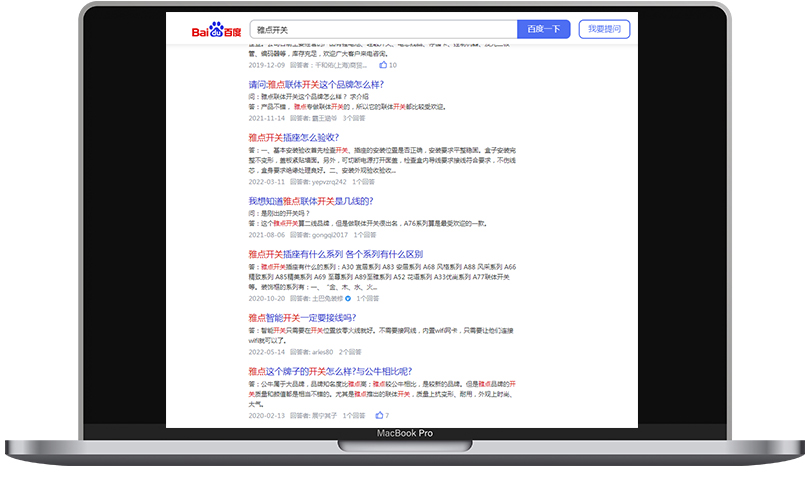This screenshot has height=481, width=805.
Task: Click answerer name aries80
Action: coord(322,352)
